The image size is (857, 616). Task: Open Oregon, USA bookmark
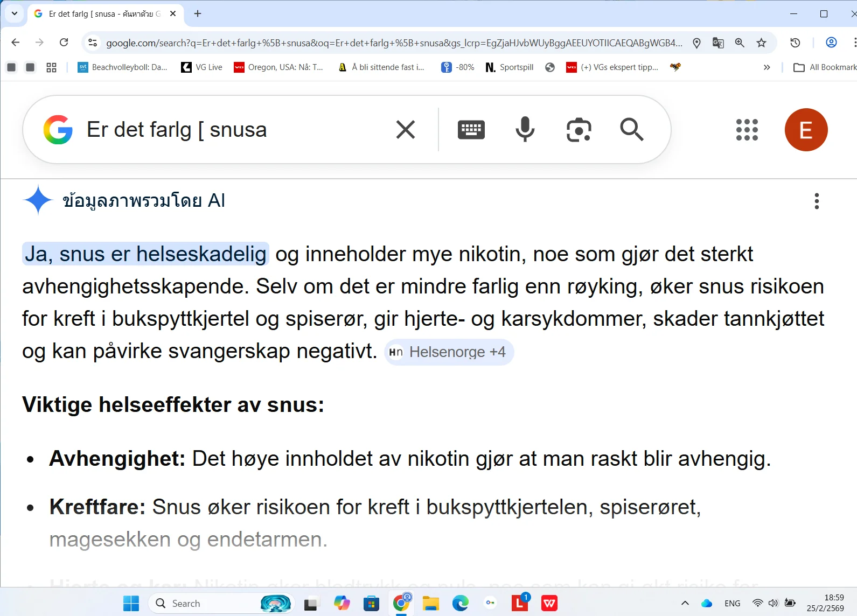pyautogui.click(x=278, y=67)
